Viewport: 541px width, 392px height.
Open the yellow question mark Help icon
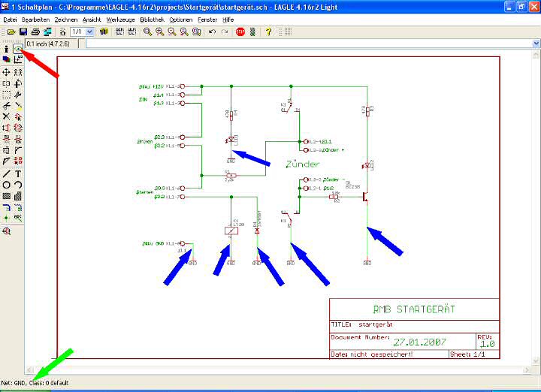tap(267, 32)
